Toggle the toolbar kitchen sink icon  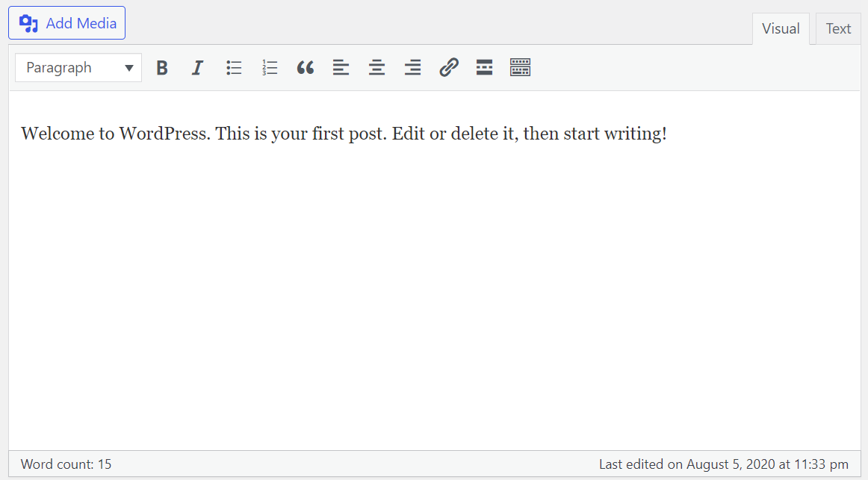(521, 67)
